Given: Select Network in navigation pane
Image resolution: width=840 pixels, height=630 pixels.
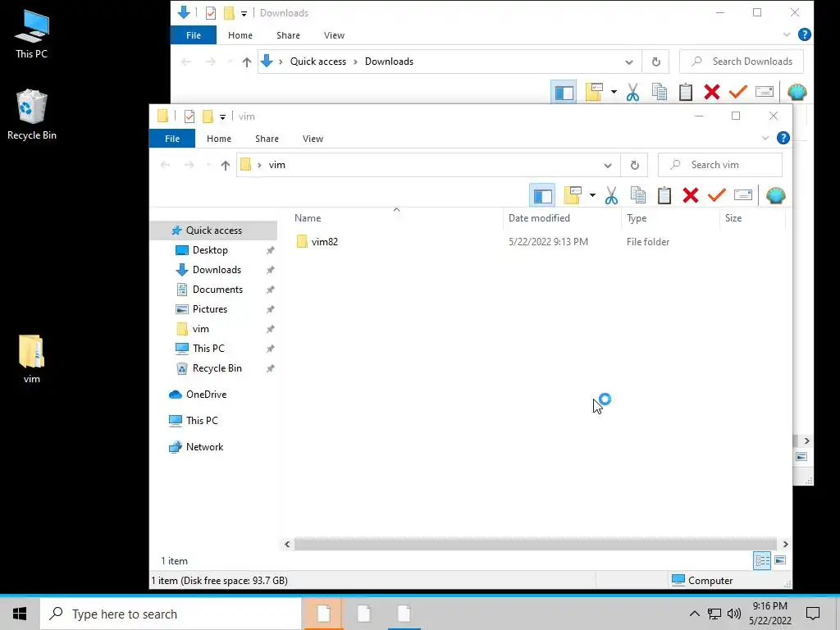Looking at the screenshot, I should click(x=204, y=447).
